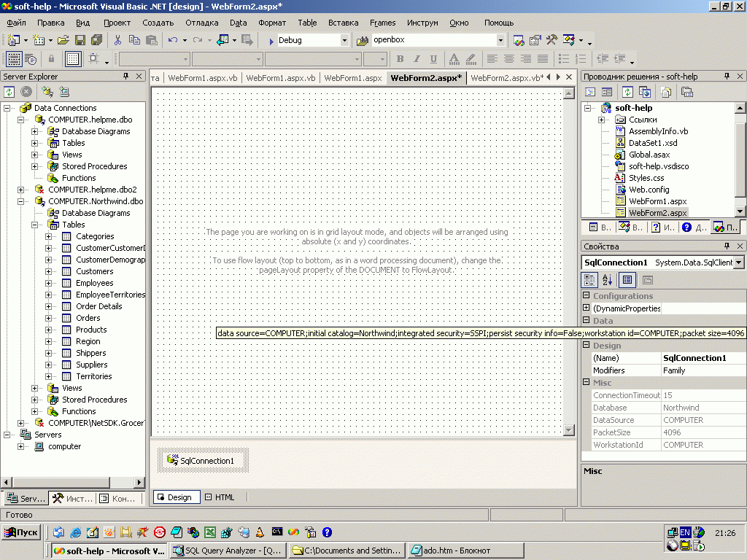Expand COMPUTER.helpme.dbo2 connection node
747x560 pixels.
point(21,190)
